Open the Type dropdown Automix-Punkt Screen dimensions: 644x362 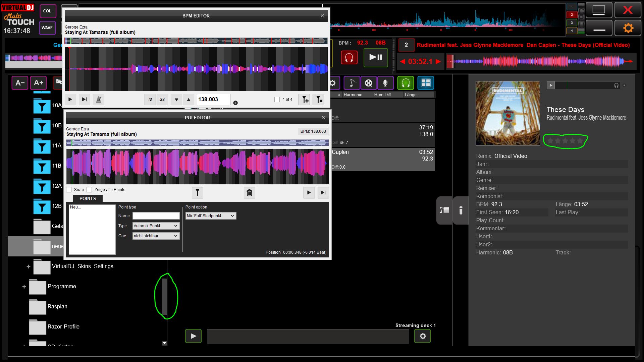156,226
